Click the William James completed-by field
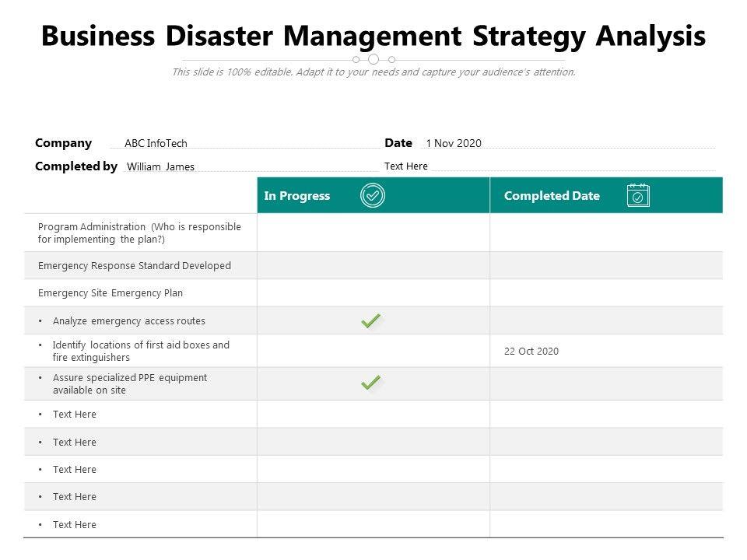 [x=160, y=166]
